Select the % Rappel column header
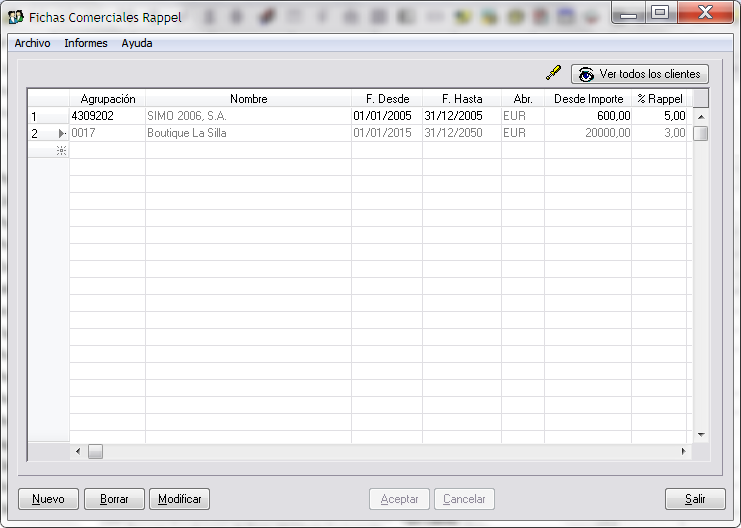Viewport: 741px width, 528px height. [659, 98]
